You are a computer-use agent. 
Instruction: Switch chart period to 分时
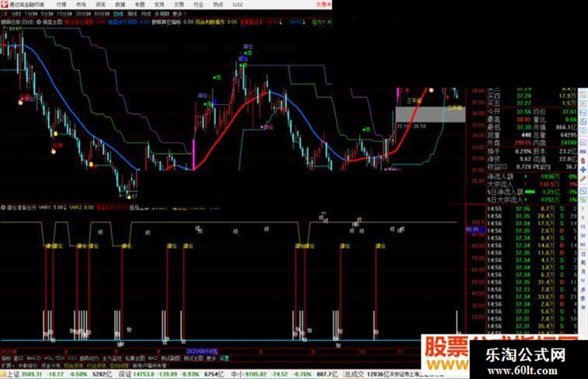click(x=16, y=14)
